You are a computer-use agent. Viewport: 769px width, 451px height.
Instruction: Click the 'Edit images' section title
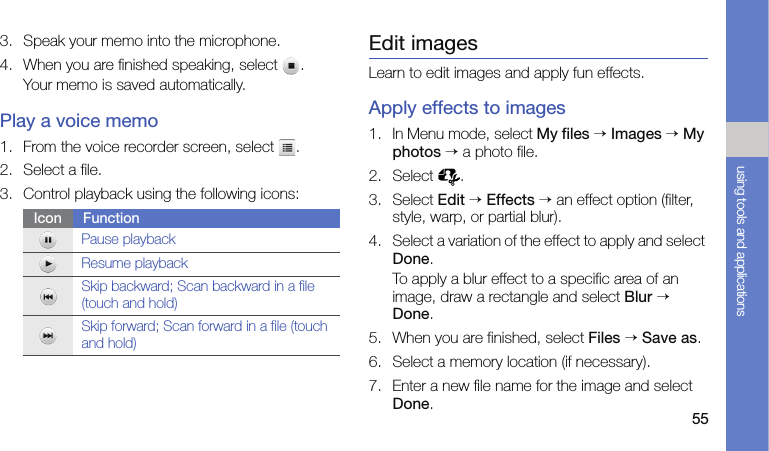[x=423, y=43]
